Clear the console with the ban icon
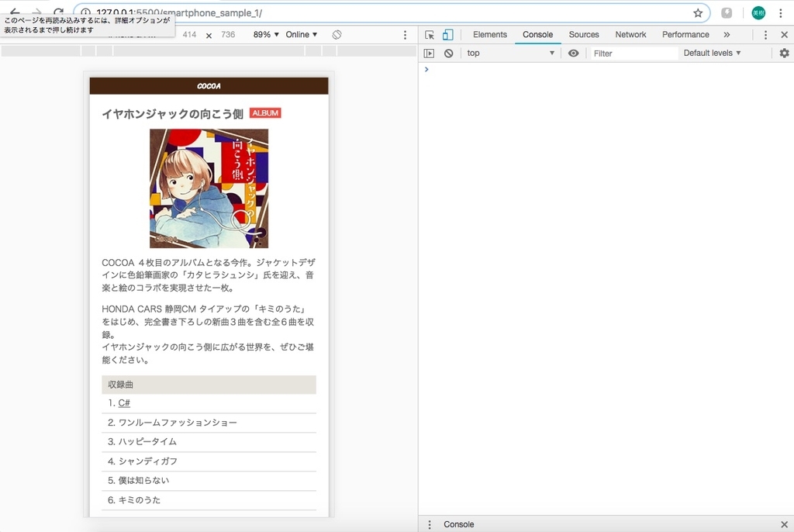 (x=448, y=53)
